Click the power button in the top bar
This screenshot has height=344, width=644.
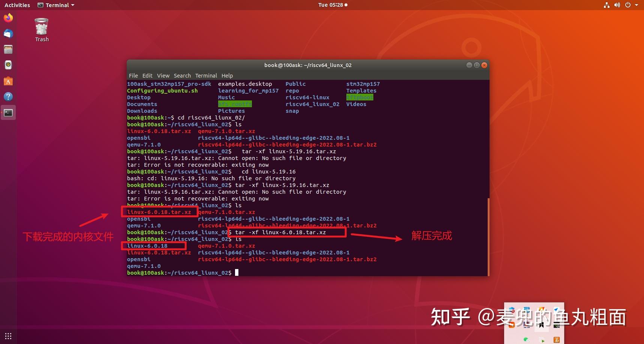(x=628, y=5)
